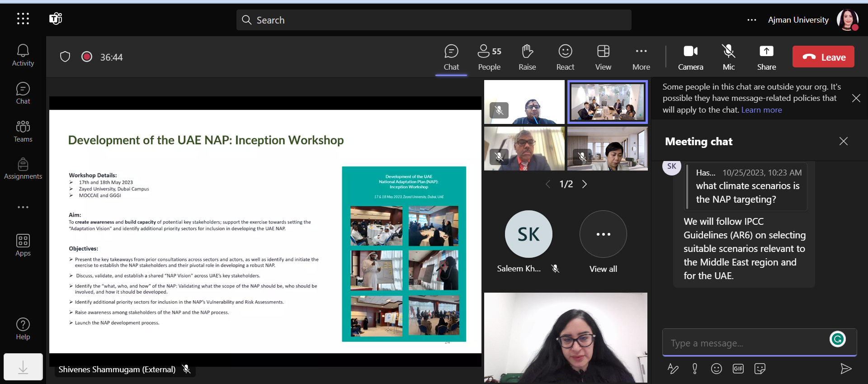The width and height of the screenshot is (868, 384).
Task: Open the app launcher grid
Action: [23, 19]
